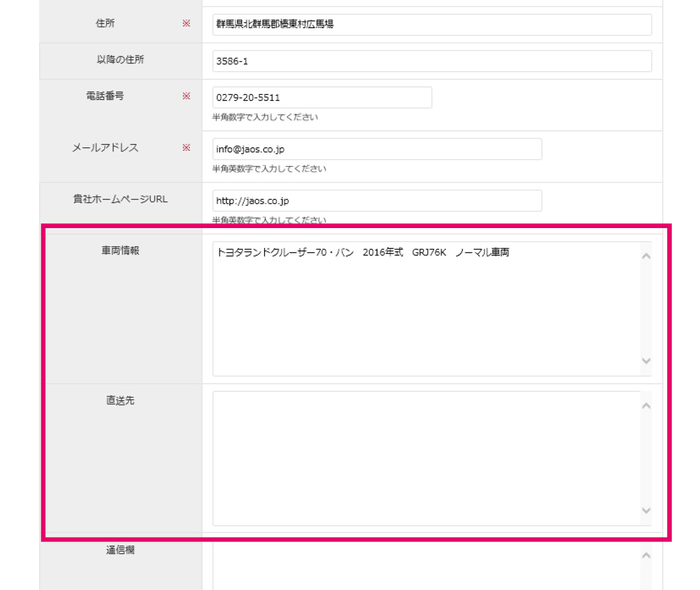The height and width of the screenshot is (590, 700).
Task: Click the 直送先 textarea scroll up arrow
Action: point(646,406)
